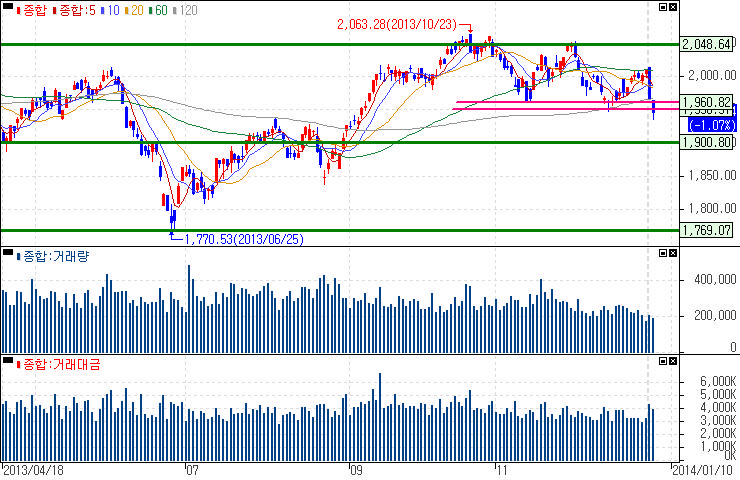The height and width of the screenshot is (480, 740).
Task: Maximize the 거래대금 panel
Action: point(662,360)
